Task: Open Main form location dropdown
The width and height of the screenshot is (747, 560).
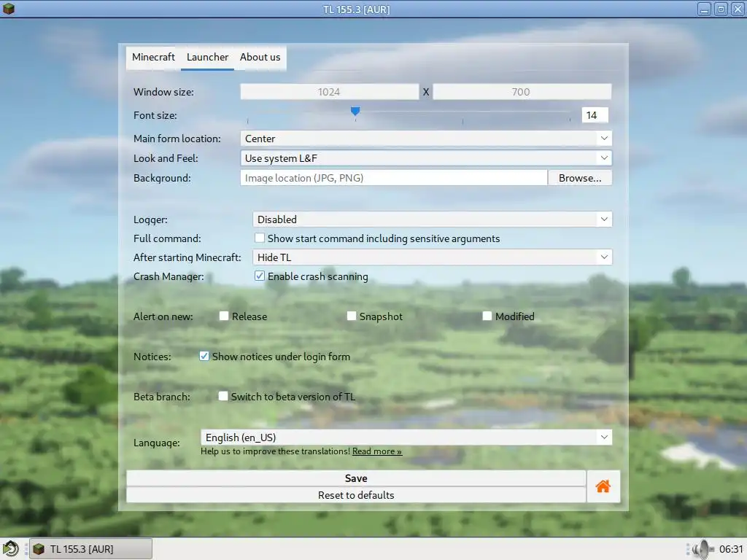Action: pyautogui.click(x=426, y=139)
